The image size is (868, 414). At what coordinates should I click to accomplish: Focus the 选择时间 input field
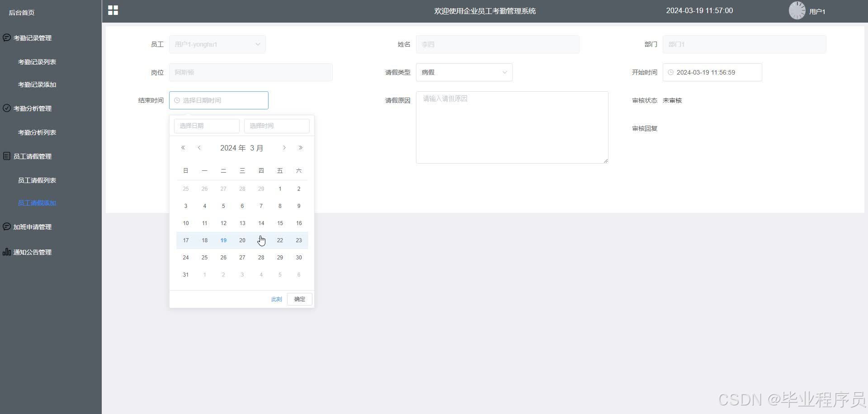click(x=277, y=126)
